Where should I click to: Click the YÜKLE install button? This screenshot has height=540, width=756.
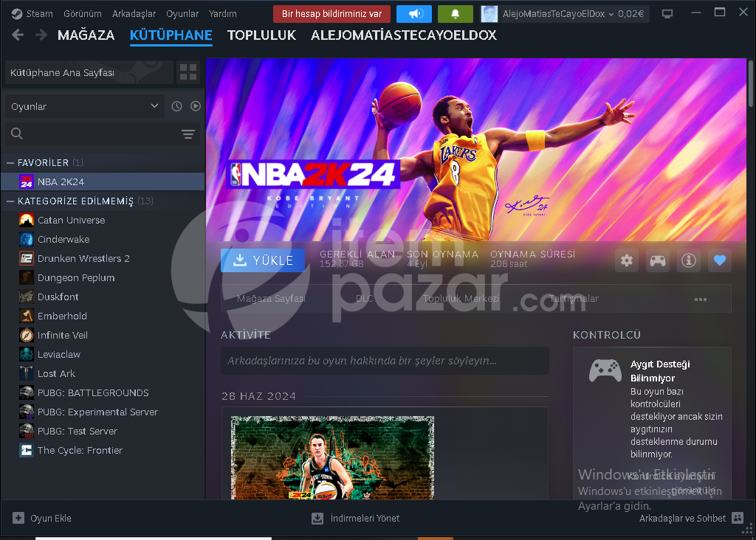263,260
